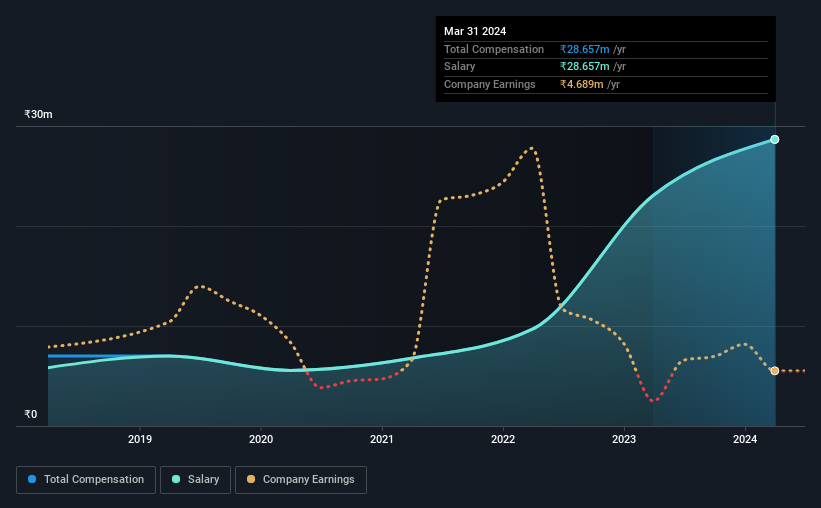This screenshot has width=821, height=508.
Task: Click the blue Total Compensation legend dot
Action: 32,479
